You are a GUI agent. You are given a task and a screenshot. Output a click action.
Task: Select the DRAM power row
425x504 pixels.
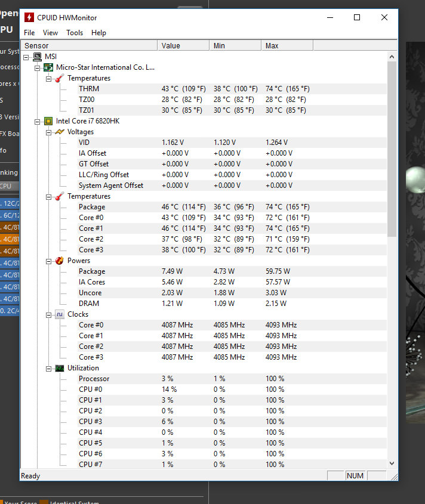pyautogui.click(x=232, y=304)
